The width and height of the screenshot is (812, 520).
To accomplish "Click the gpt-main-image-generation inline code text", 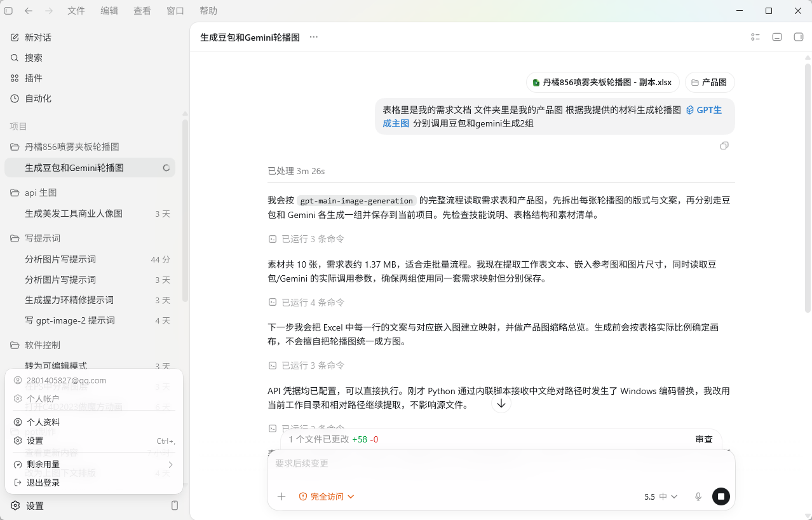I will 356,200.
